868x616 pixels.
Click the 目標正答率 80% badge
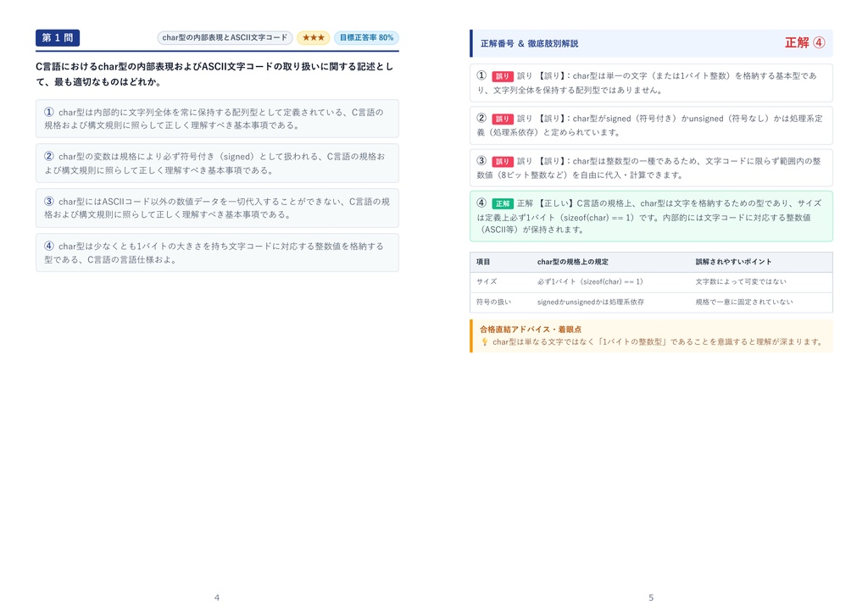click(x=366, y=37)
